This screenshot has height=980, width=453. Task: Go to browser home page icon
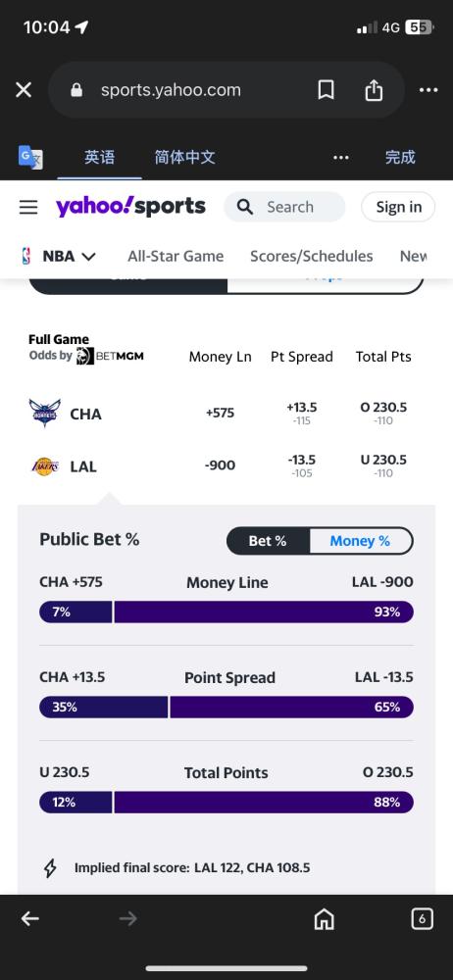point(325,919)
